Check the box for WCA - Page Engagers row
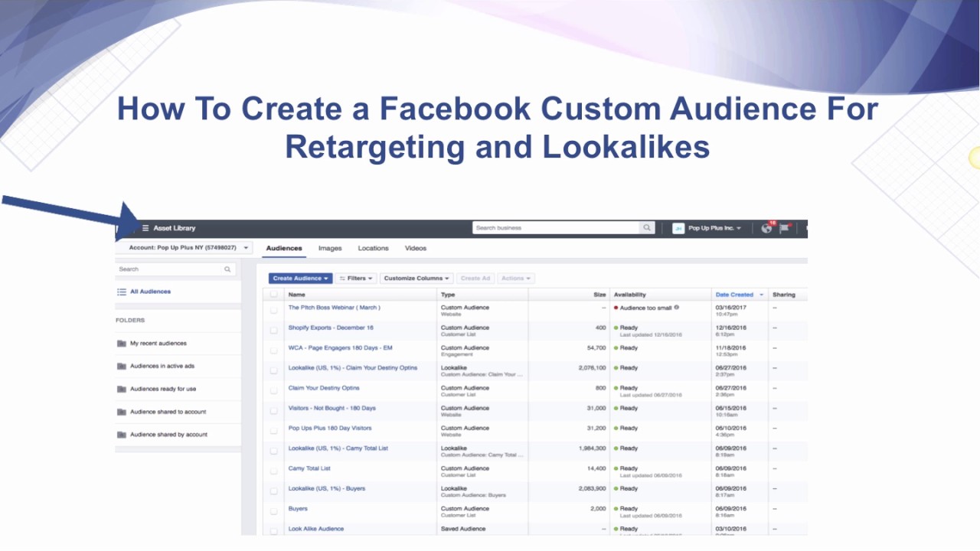The width and height of the screenshot is (980, 551). point(273,350)
